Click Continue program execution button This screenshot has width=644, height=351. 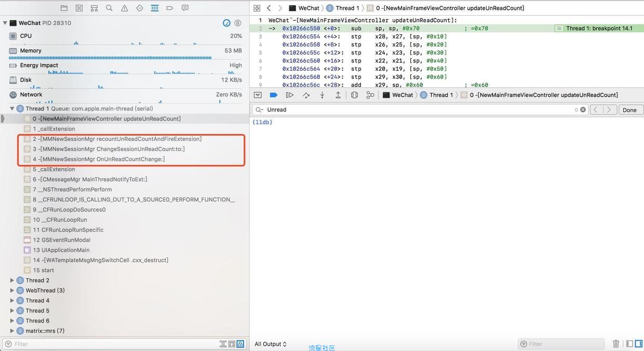[290, 95]
